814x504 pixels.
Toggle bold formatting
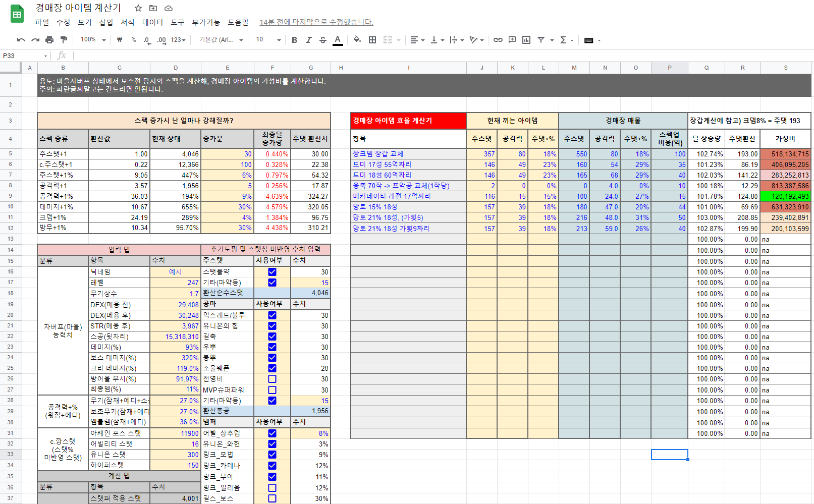pos(294,40)
